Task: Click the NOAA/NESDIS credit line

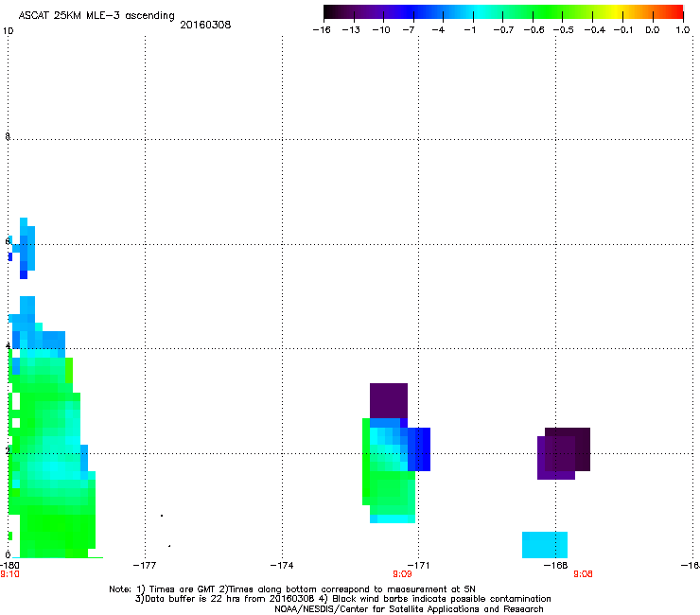Action: pyautogui.click(x=409, y=609)
